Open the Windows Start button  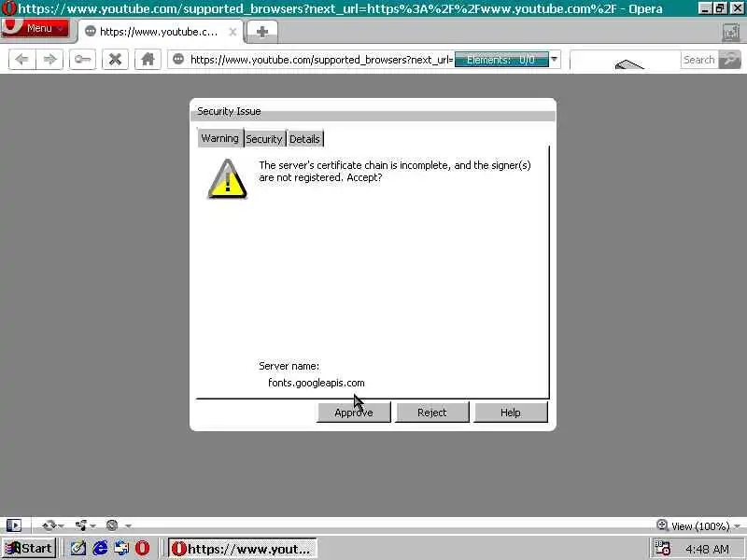[29, 548]
